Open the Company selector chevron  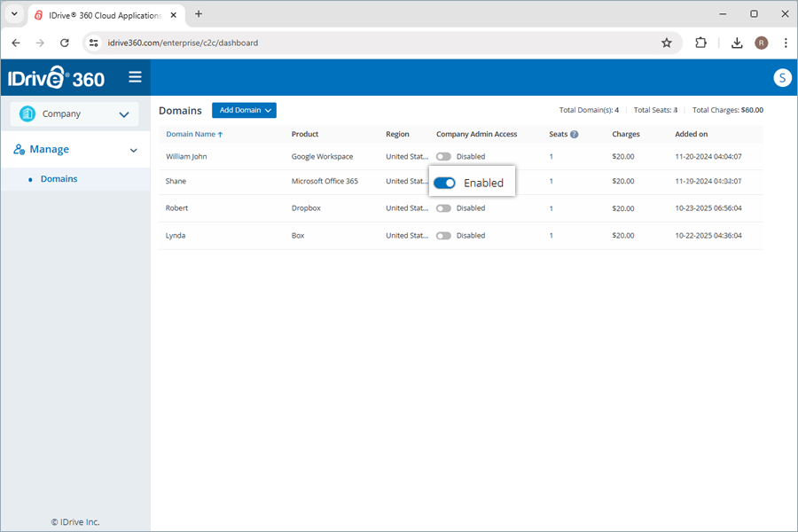[x=124, y=113]
